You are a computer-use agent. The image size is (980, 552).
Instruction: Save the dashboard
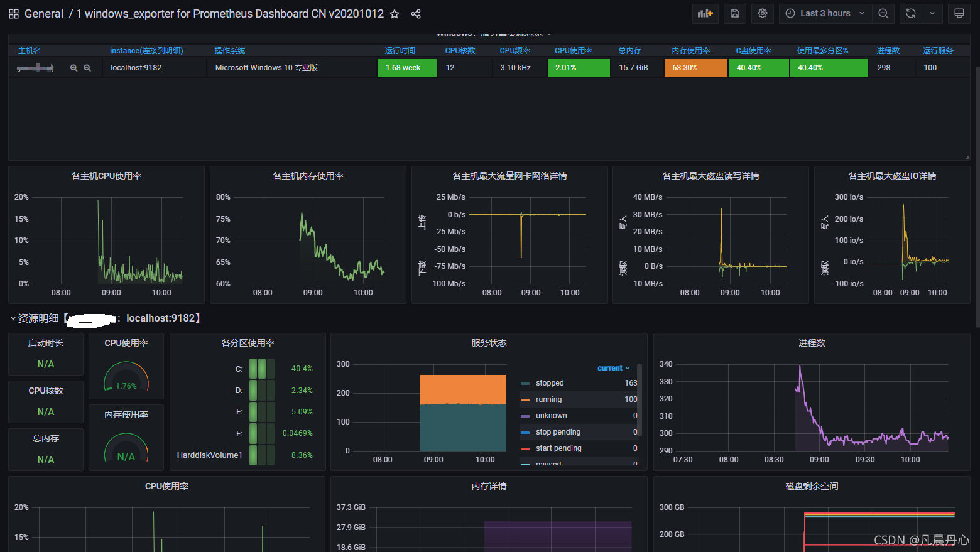pos(735,13)
